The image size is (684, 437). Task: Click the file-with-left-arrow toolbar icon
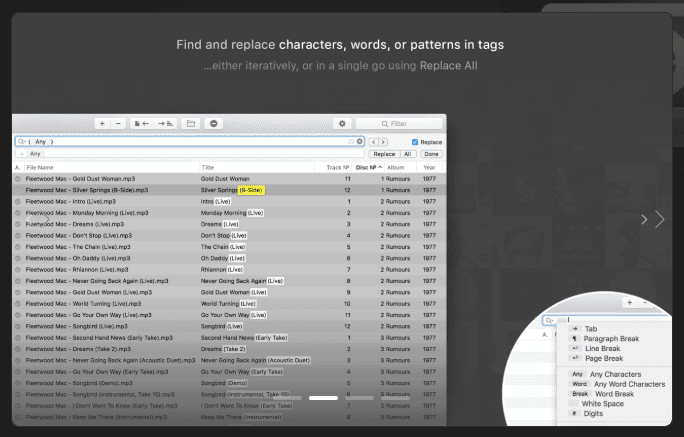click(x=141, y=123)
